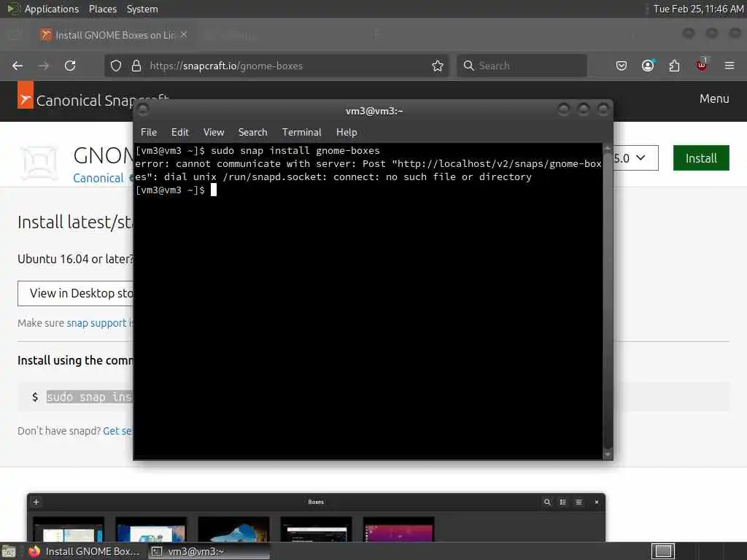Open the terminal Edit menu
This screenshot has width=747, height=560.
(x=179, y=133)
